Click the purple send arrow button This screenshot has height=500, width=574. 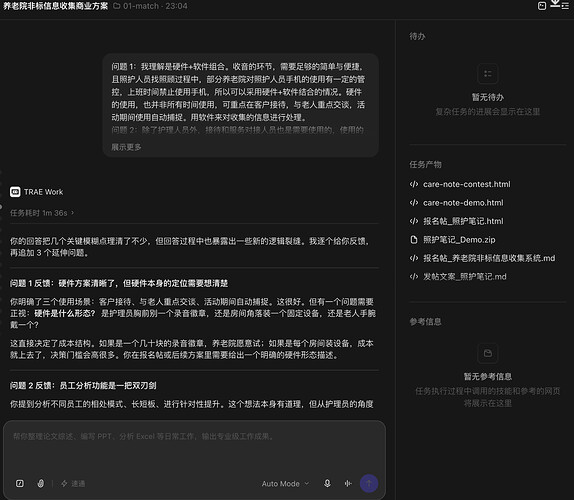369,484
